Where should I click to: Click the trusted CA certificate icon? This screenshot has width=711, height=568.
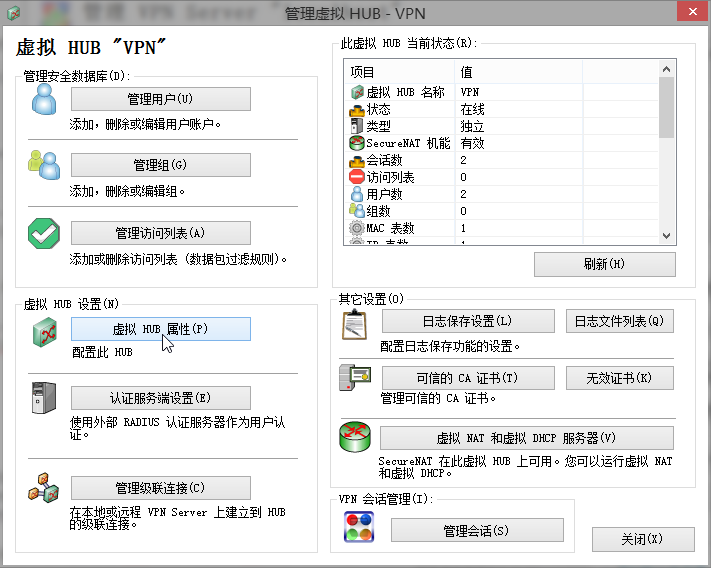(356, 379)
